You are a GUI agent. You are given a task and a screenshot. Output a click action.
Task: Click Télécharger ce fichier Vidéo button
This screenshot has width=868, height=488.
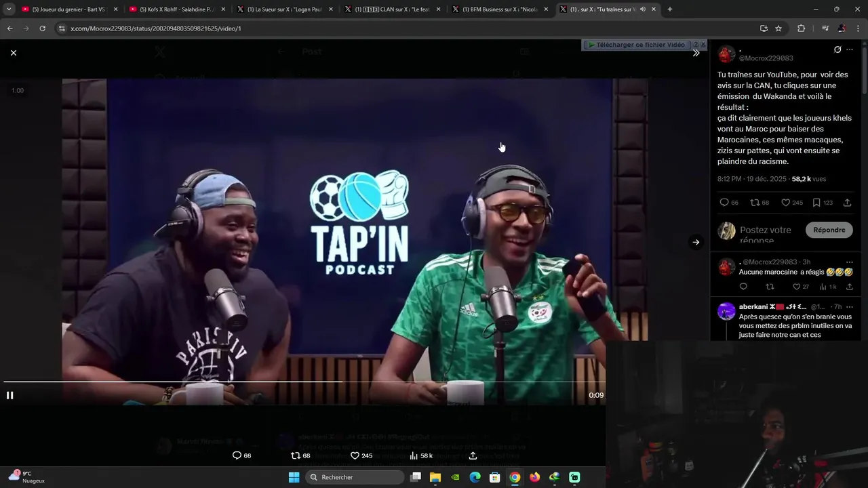point(637,45)
